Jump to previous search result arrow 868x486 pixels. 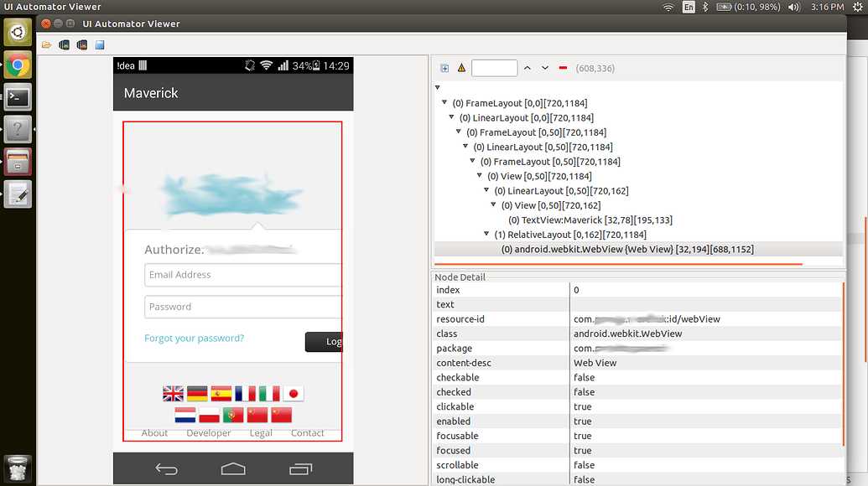(528, 68)
